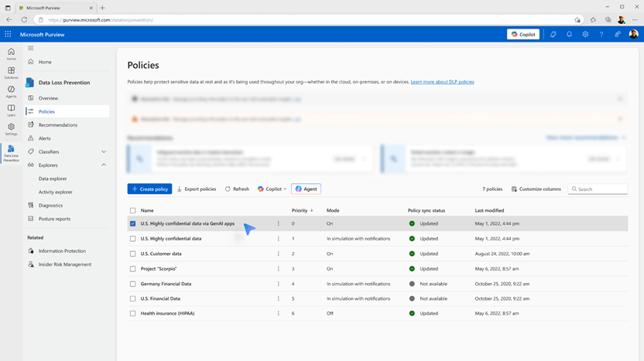Open Alerts in DLP navigation

(44, 138)
